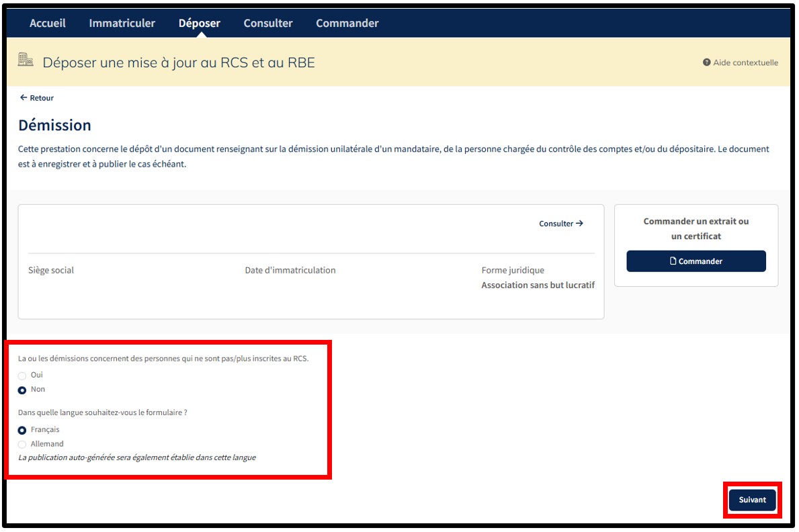Screen dimensions: 799x532
Task: Choose Allemand as form language
Action: [22, 445]
